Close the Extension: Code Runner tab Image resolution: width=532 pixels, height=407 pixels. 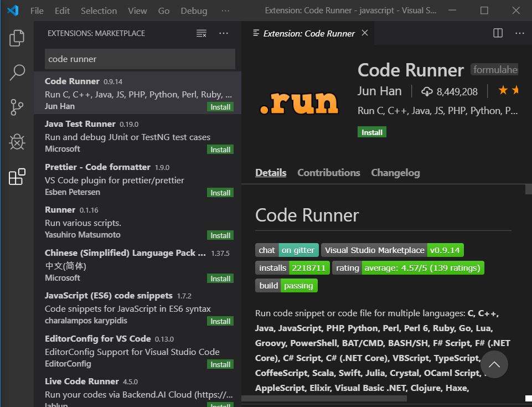(x=365, y=33)
